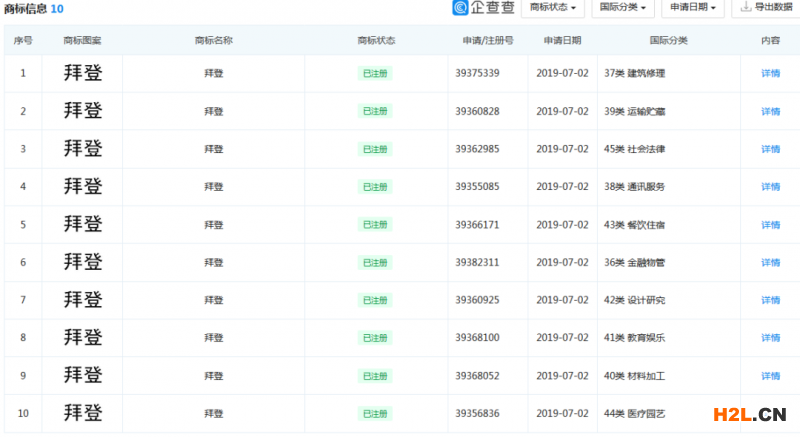The height and width of the screenshot is (437, 800).
Task: Click 已注册 status badge for 39375339
Action: pos(375,73)
